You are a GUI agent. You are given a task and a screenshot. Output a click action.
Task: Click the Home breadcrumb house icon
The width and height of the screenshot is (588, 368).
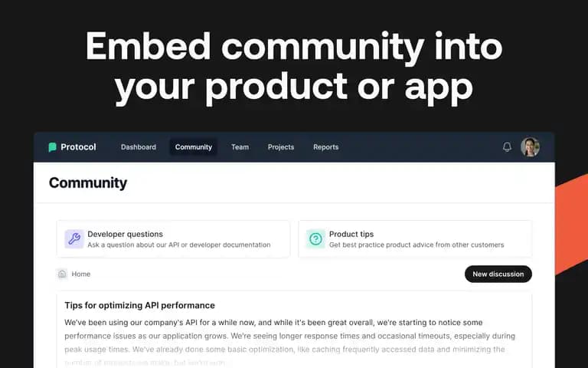(62, 274)
